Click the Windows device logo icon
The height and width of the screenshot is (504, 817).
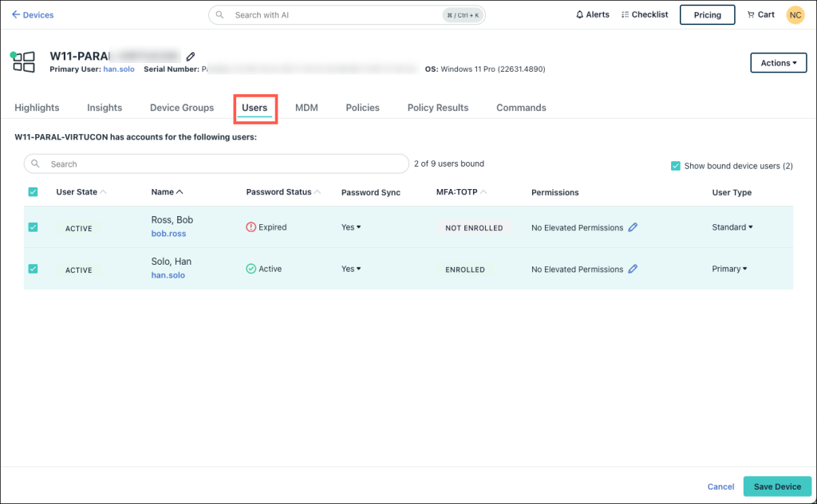pyautogui.click(x=23, y=62)
